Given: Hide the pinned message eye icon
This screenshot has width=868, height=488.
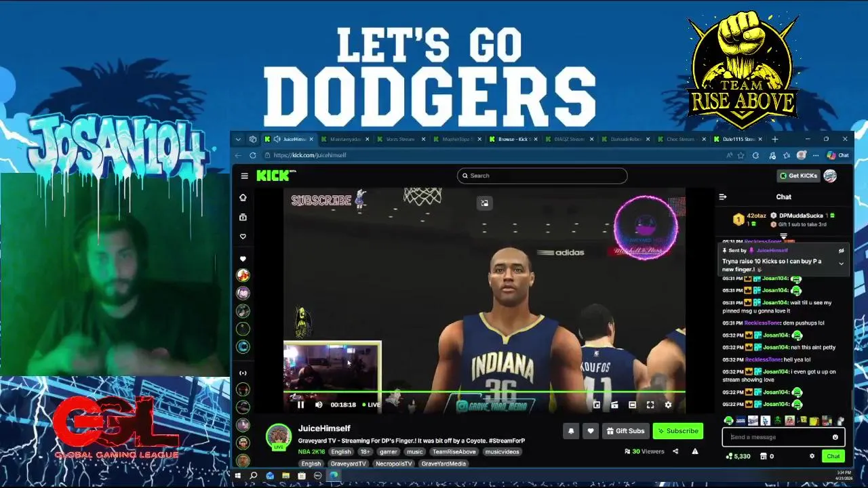Looking at the screenshot, I should pos(841,251).
